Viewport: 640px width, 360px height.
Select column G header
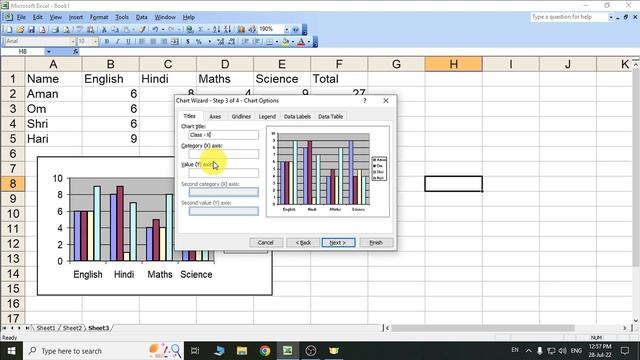tap(396, 64)
